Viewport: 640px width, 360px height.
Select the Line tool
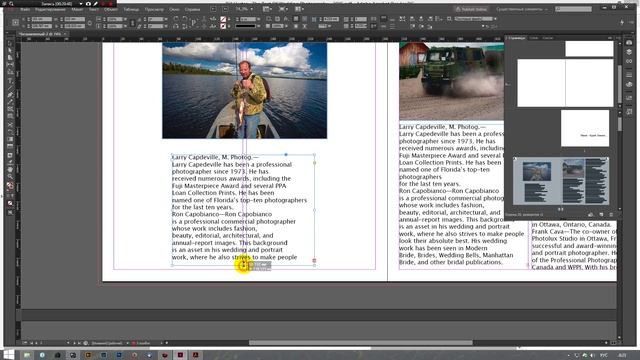coord(10,87)
